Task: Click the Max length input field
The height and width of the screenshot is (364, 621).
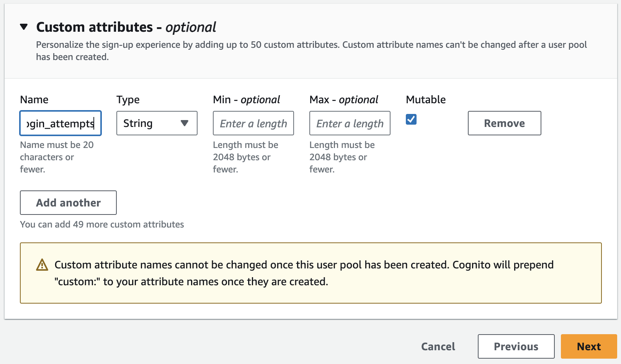Action: pyautogui.click(x=350, y=123)
